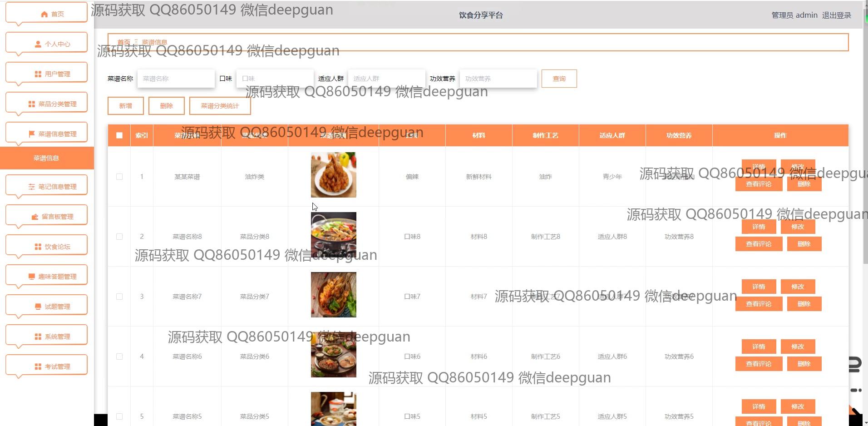Click 修改 in the 菜谱名称8 row
Screen dimensions: 868x426
[x=798, y=227]
